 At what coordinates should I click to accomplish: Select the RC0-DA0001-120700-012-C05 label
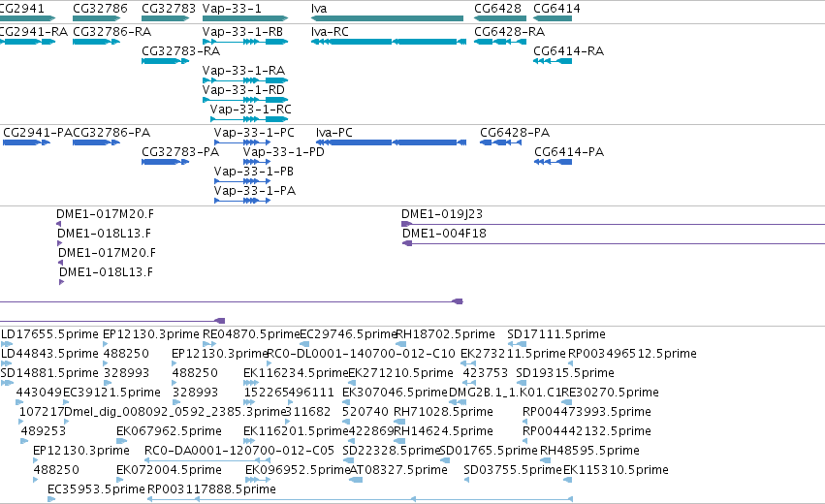coord(239,451)
